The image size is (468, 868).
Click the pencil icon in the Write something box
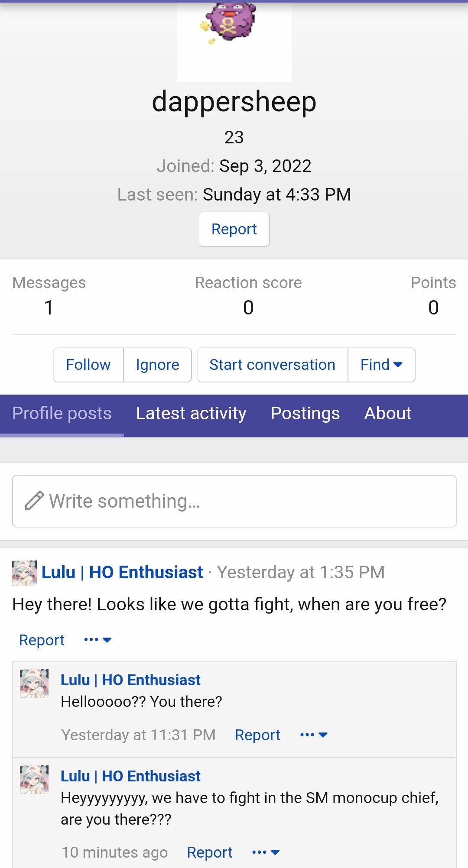pyautogui.click(x=34, y=501)
